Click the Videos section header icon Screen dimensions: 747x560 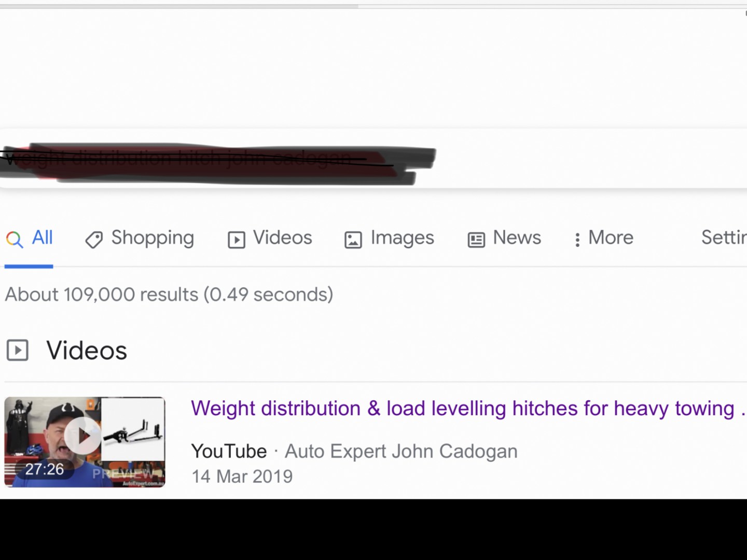(18, 350)
